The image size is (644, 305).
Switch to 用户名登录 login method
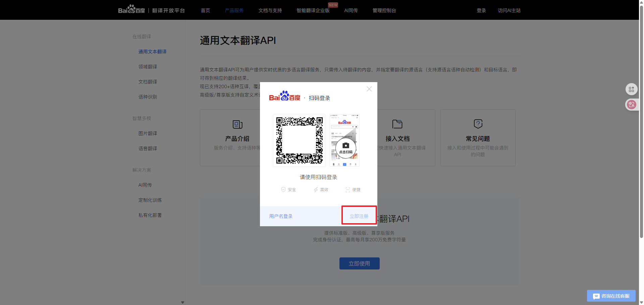coord(281,216)
